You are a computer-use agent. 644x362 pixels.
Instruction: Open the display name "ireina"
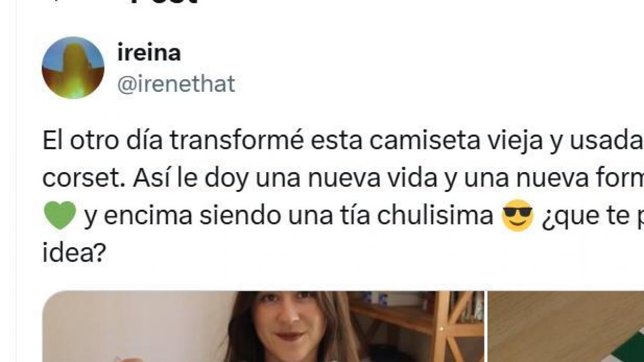pyautogui.click(x=149, y=53)
